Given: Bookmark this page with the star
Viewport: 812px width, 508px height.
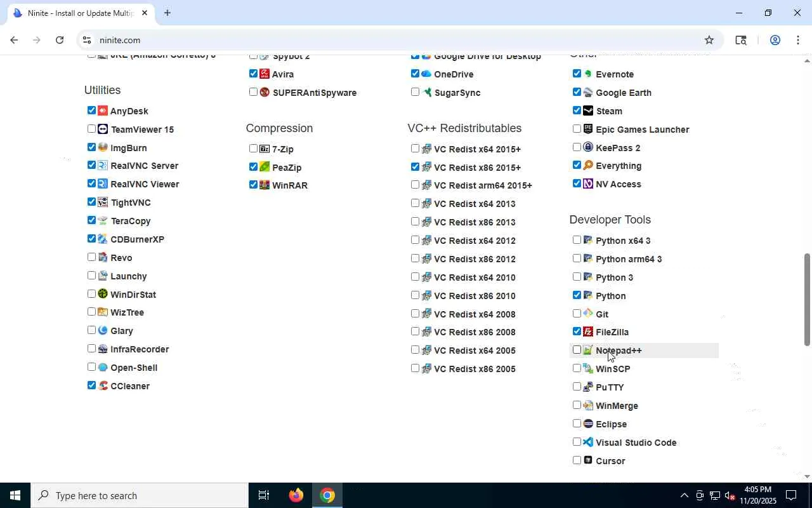Looking at the screenshot, I should (x=709, y=40).
